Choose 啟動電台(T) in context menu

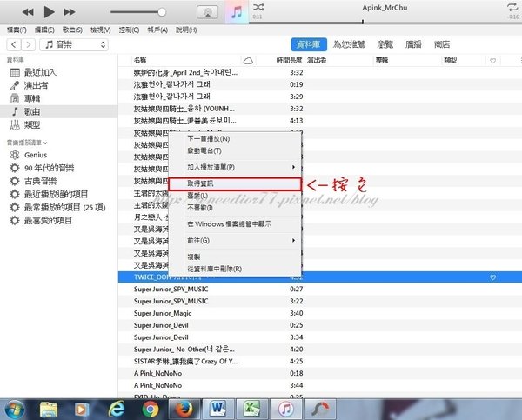point(235,150)
